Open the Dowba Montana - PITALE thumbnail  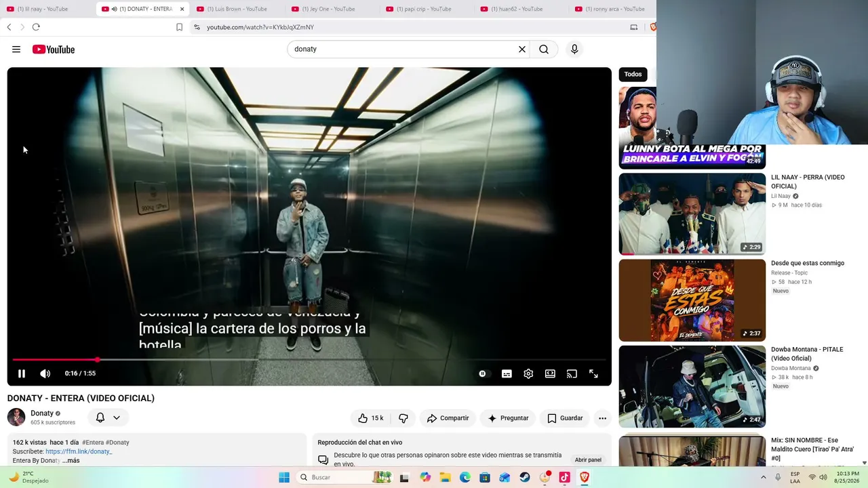click(692, 386)
